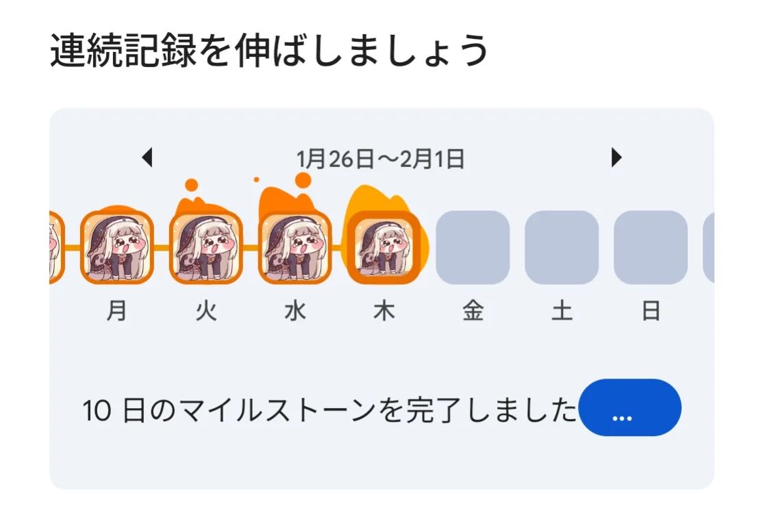Select Thursday's highlighted streak avatar
This screenshot has width=761, height=532.
[384, 247]
